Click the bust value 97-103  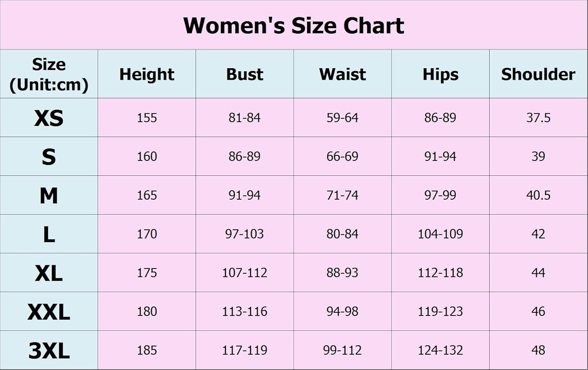pyautogui.click(x=245, y=234)
